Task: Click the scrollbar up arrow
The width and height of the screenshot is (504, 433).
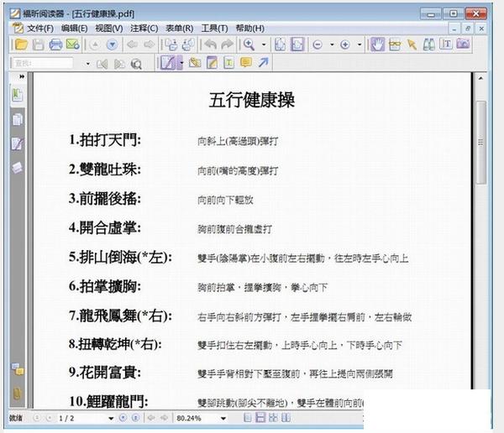Action: pyautogui.click(x=480, y=78)
